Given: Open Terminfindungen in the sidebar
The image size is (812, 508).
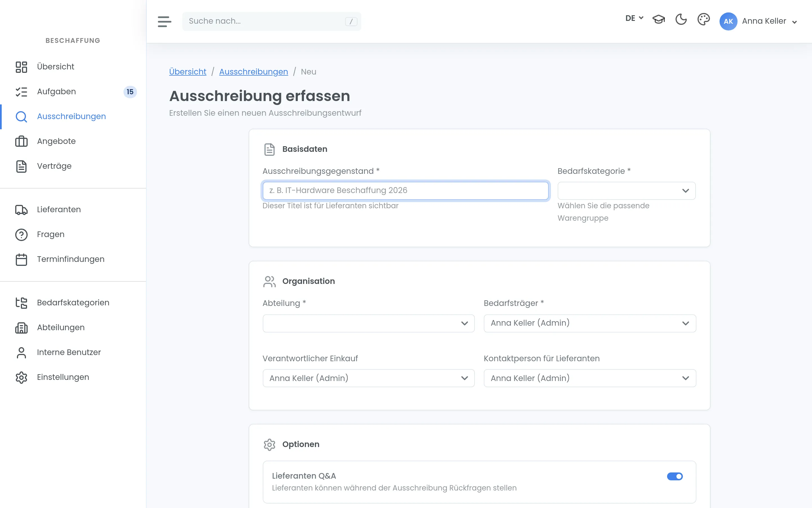Looking at the screenshot, I should pyautogui.click(x=73, y=259).
